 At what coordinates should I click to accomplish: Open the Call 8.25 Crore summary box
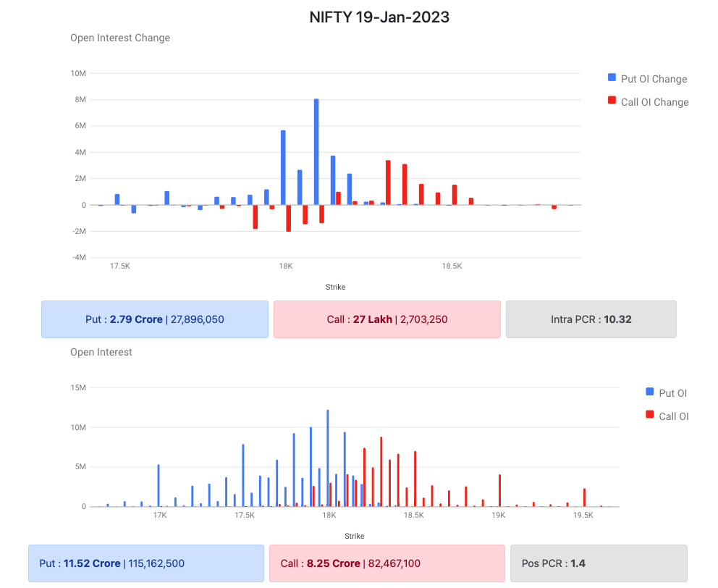tap(387, 563)
